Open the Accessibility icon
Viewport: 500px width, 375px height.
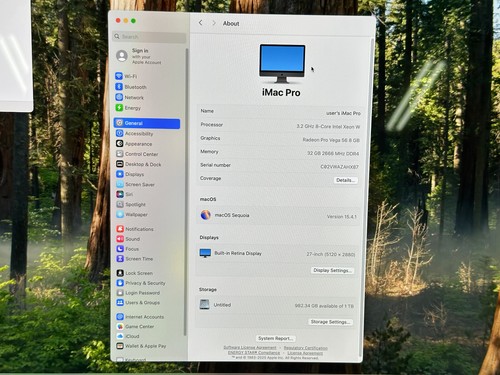click(x=119, y=133)
